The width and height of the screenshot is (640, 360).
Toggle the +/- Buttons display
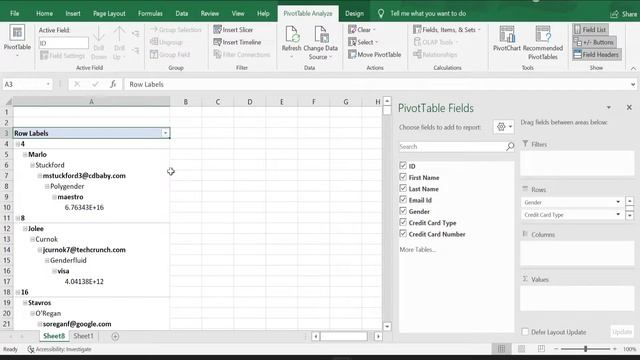coord(594,42)
